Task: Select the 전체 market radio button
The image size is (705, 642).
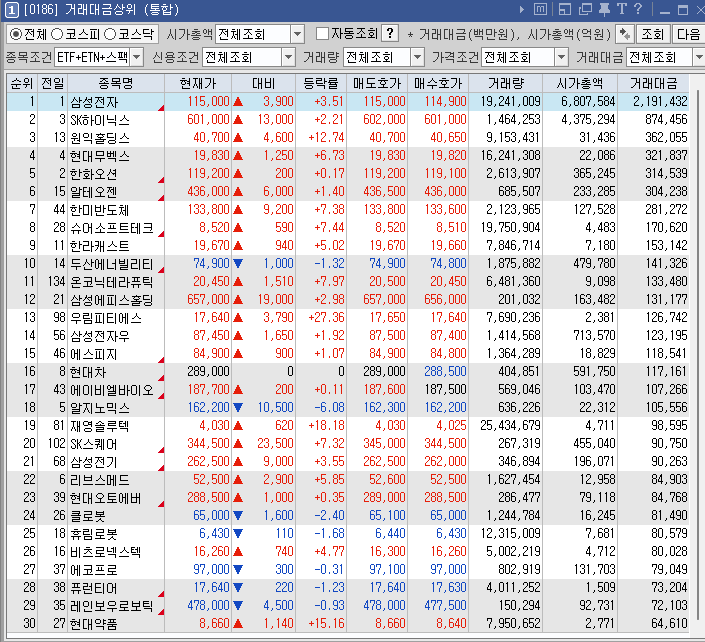Action: coord(16,34)
